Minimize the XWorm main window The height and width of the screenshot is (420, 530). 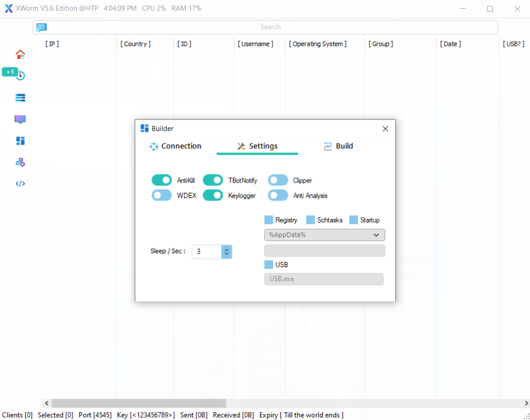coord(463,9)
